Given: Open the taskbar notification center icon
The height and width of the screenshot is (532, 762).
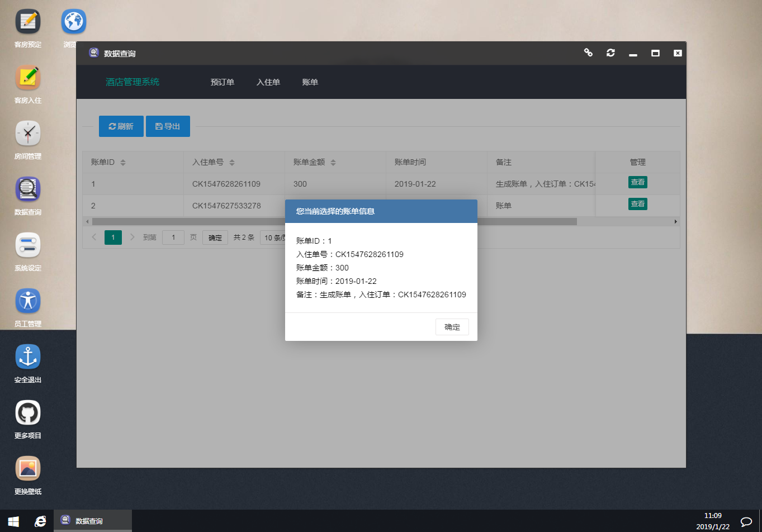Looking at the screenshot, I should pyautogui.click(x=746, y=521).
